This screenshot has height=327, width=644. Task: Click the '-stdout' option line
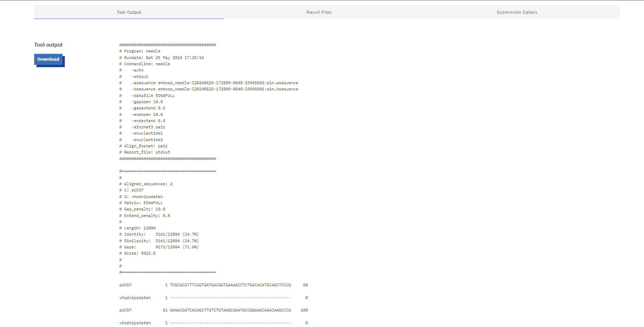[134, 77]
